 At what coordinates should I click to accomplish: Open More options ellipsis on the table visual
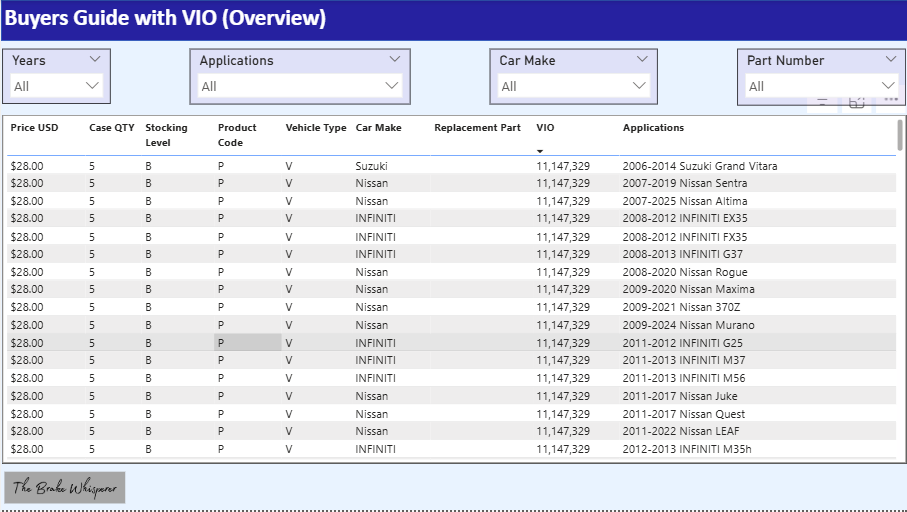(x=891, y=101)
